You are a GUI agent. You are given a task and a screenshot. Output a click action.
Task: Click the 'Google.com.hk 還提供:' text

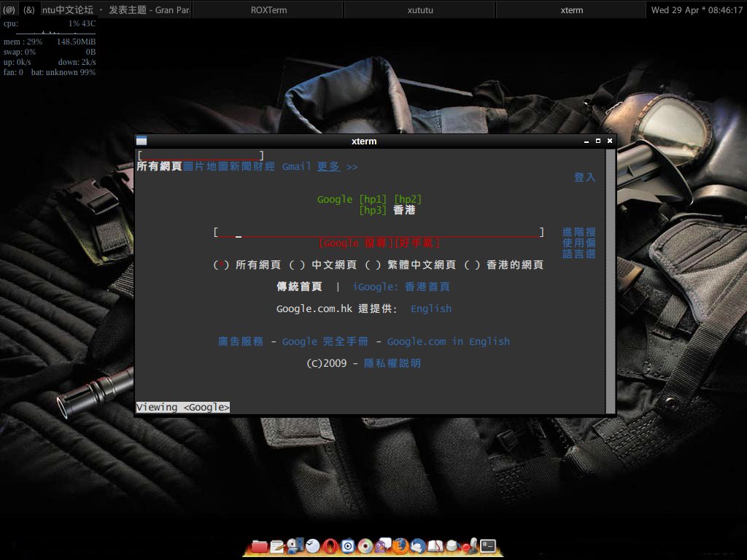[x=337, y=308]
